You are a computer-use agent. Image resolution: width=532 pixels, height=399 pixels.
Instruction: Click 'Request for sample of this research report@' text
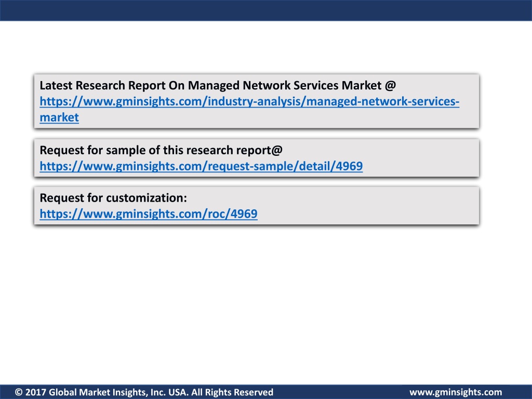point(161,150)
